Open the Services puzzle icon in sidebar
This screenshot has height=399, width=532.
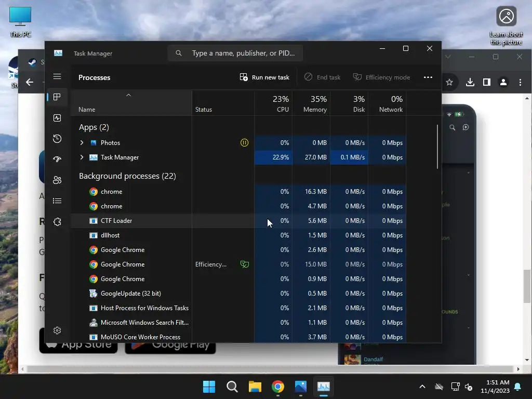tap(57, 221)
